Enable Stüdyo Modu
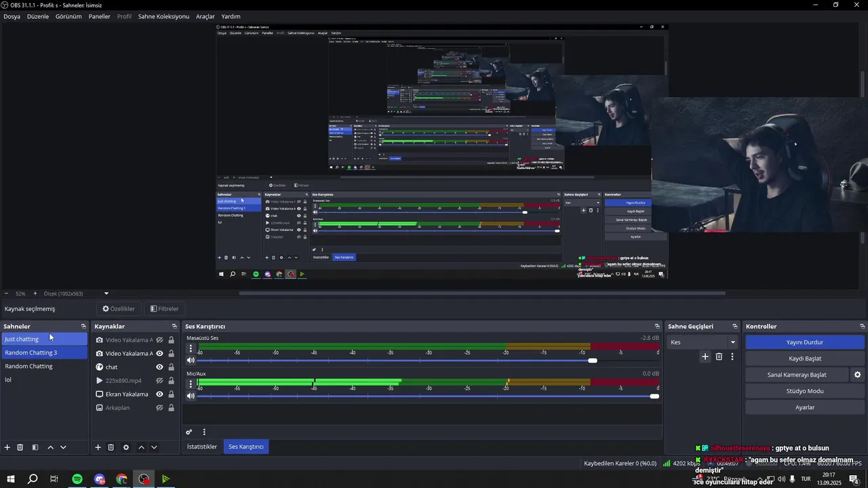The height and width of the screenshot is (488, 868). coord(805,391)
